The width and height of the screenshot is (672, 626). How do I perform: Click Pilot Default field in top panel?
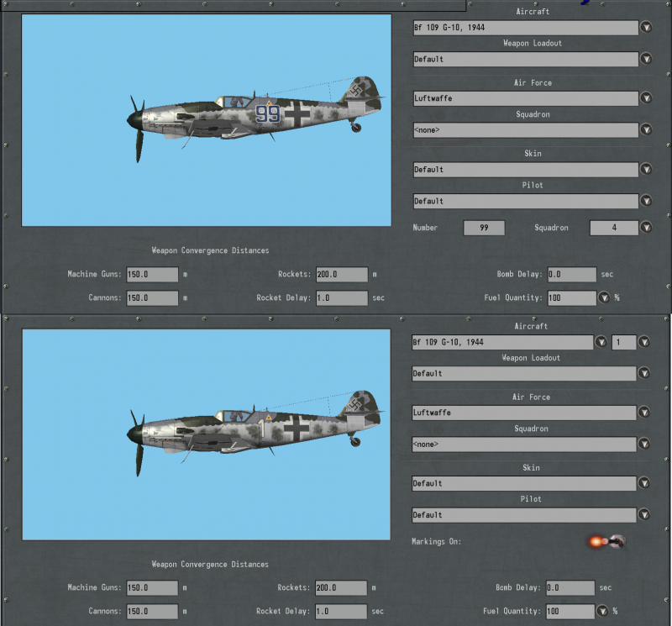coord(526,201)
